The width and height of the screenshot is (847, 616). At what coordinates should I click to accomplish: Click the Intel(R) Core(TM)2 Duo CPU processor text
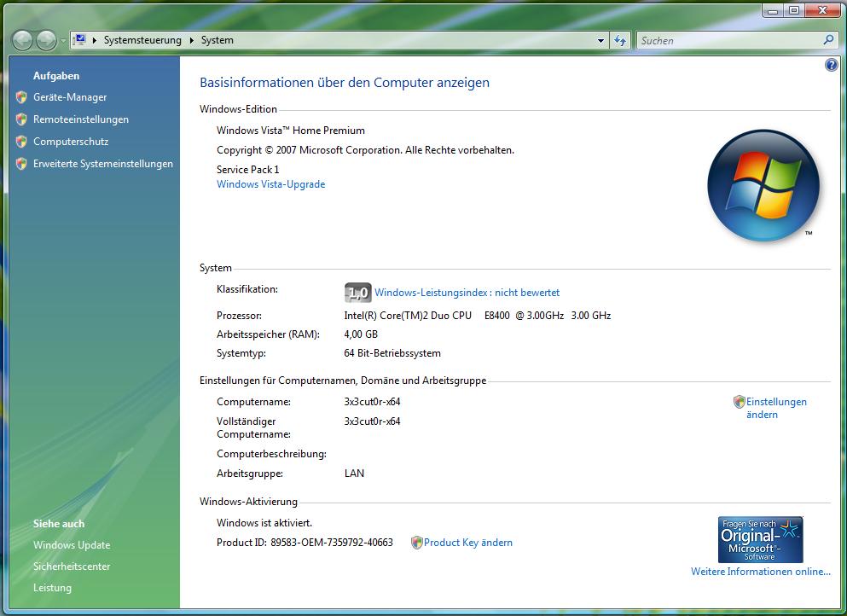tap(478, 316)
